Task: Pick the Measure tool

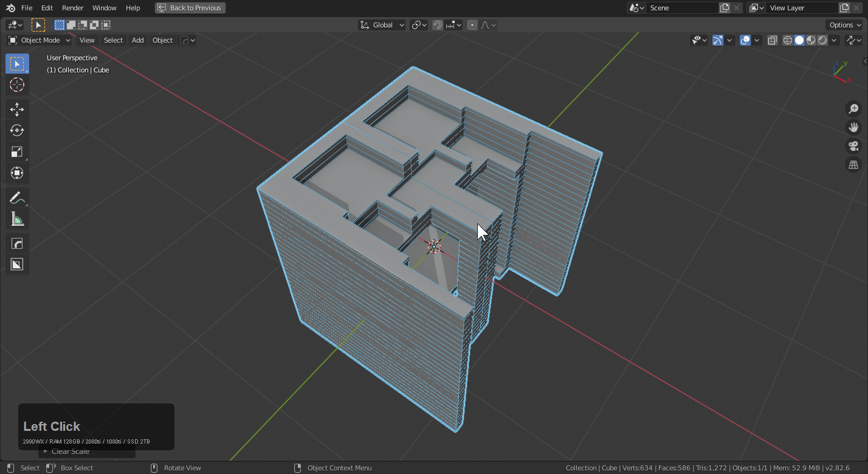Action: pos(17,219)
